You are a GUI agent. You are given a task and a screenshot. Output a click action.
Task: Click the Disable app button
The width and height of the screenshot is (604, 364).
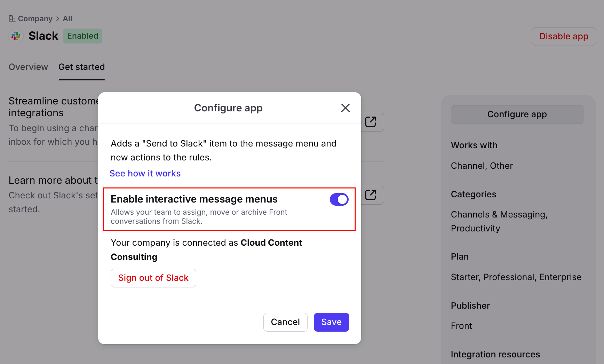pos(563,37)
